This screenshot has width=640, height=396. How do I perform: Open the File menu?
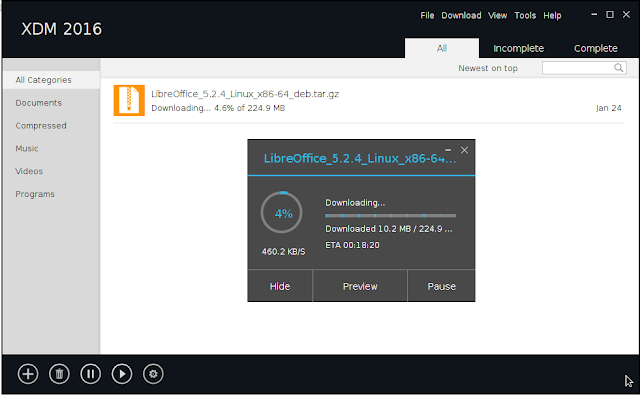(x=427, y=16)
